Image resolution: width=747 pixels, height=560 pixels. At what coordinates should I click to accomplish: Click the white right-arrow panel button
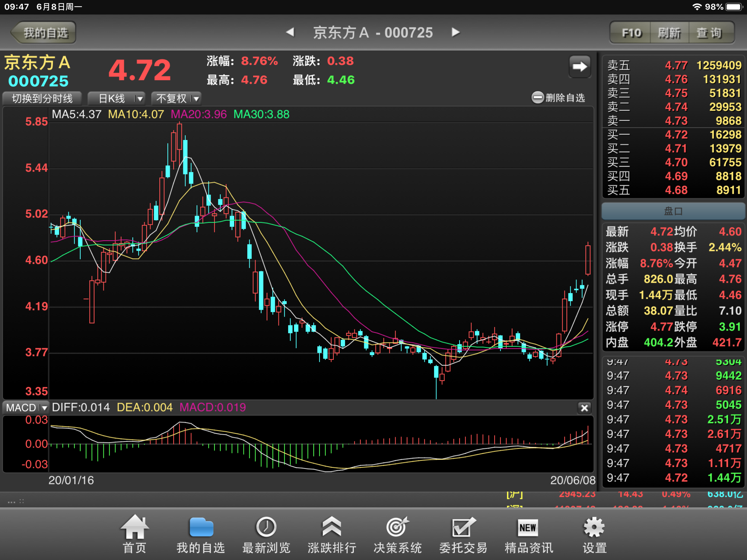click(580, 66)
